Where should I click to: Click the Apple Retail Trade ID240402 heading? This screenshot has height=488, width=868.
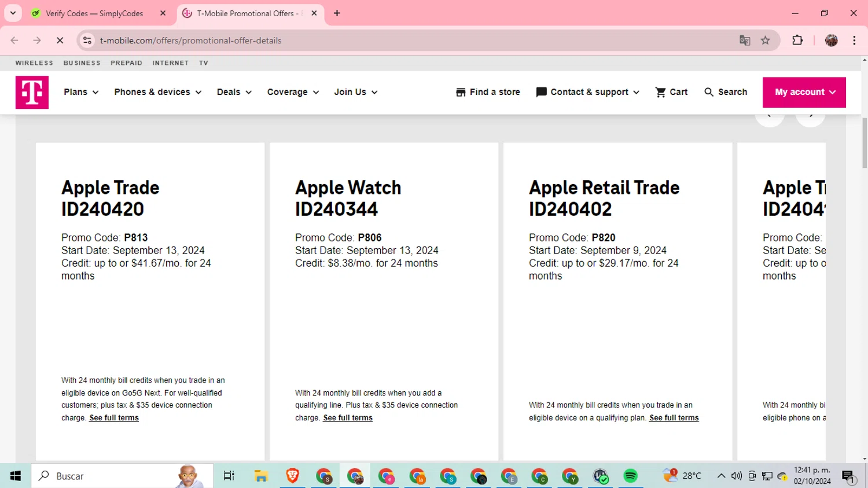(604, 198)
